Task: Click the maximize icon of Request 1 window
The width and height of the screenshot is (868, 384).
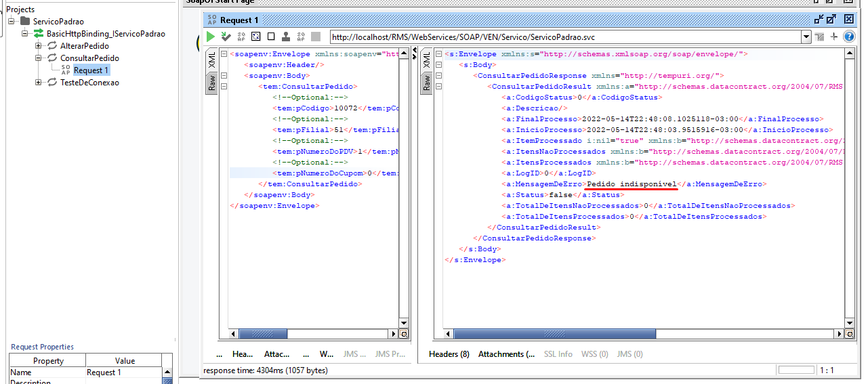Action: point(831,19)
